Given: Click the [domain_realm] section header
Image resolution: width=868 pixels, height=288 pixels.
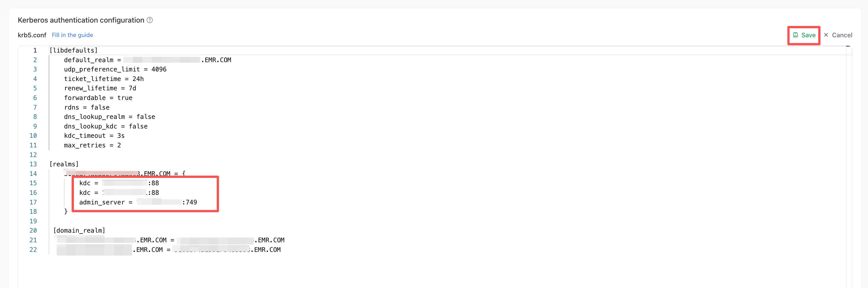Looking at the screenshot, I should click(x=79, y=231).
